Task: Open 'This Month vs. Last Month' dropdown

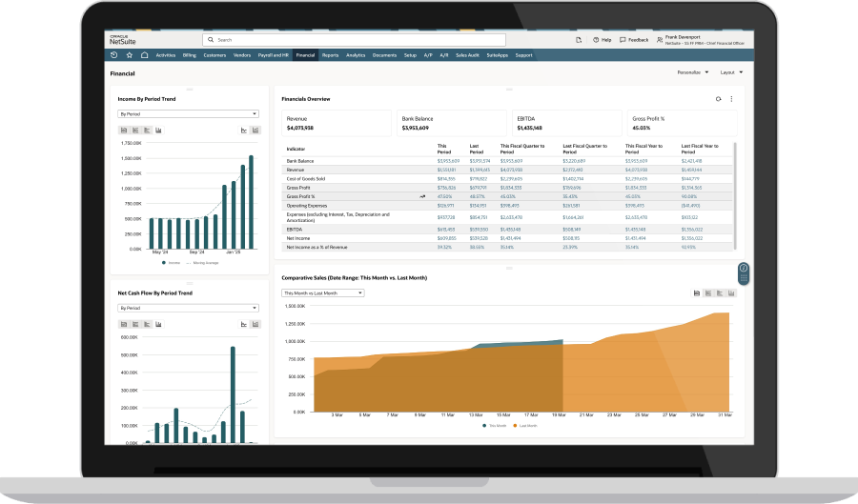Action: click(323, 293)
